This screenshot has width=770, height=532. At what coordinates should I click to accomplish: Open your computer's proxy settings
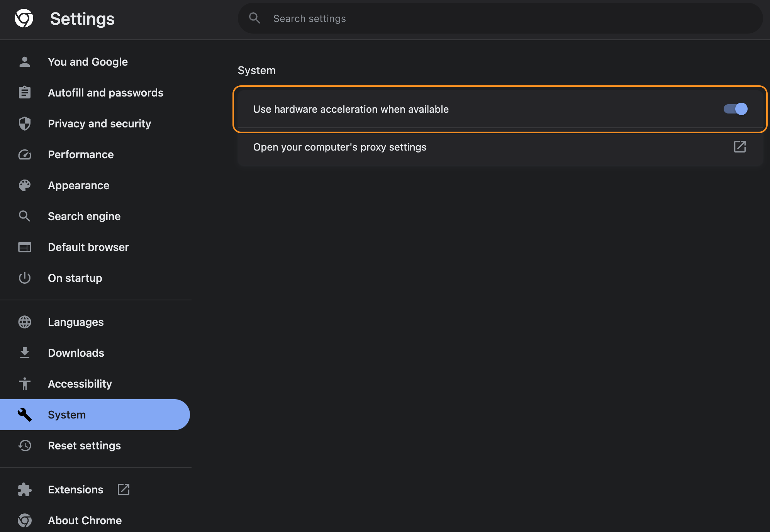[500, 147]
